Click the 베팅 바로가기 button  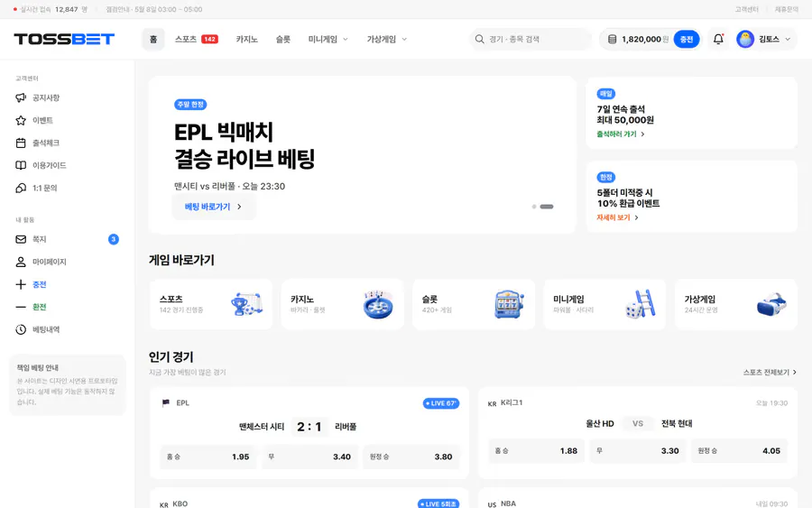coord(213,207)
